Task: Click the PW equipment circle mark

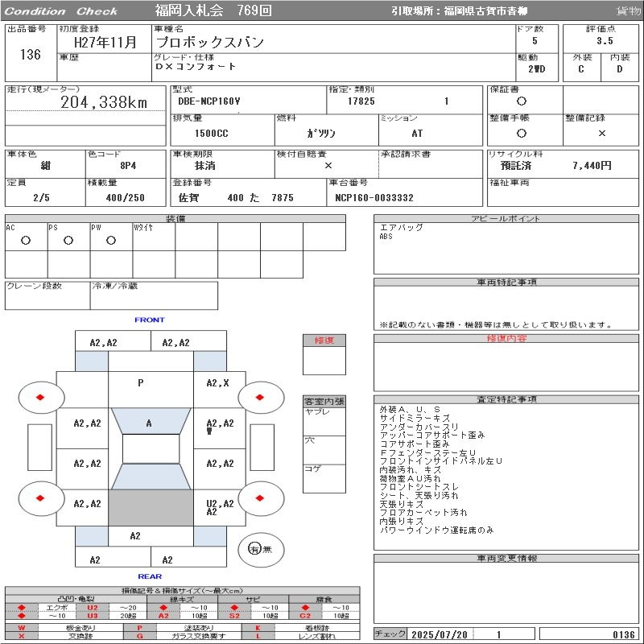Action: coord(111,240)
